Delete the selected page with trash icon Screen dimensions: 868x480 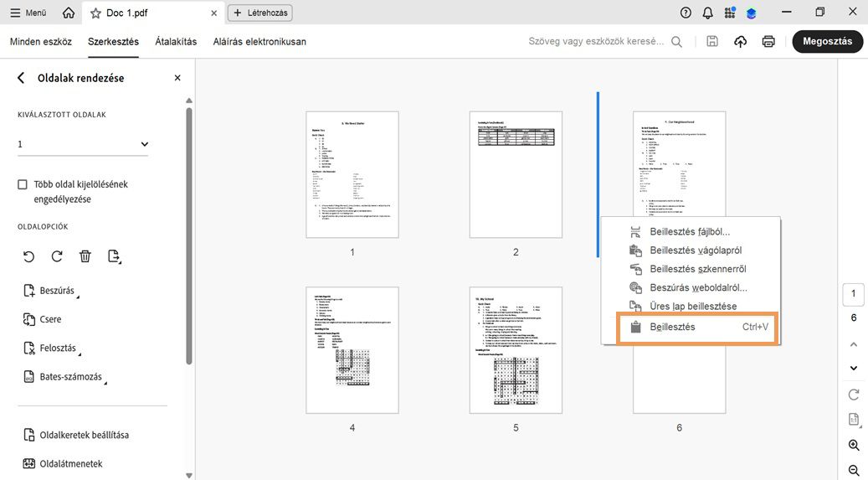click(x=85, y=256)
